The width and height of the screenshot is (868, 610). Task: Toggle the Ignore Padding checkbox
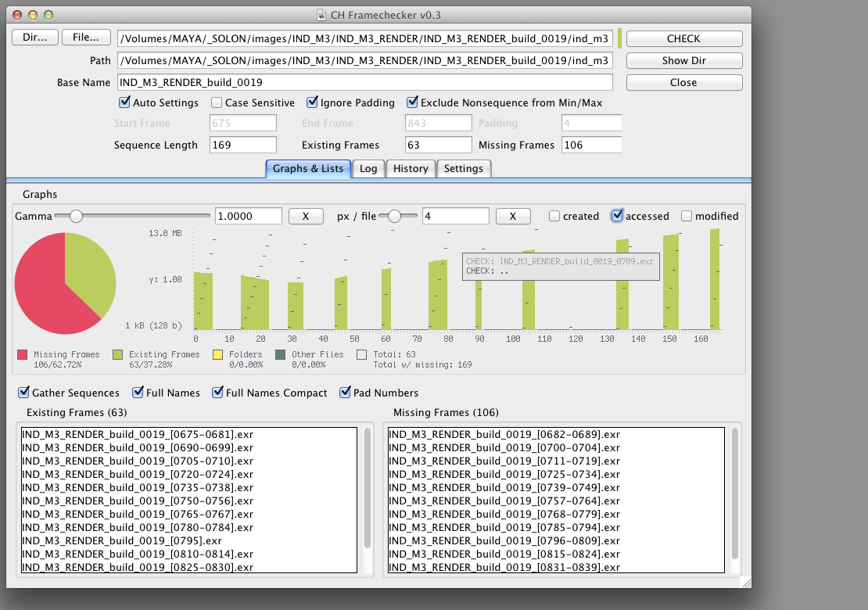312,102
